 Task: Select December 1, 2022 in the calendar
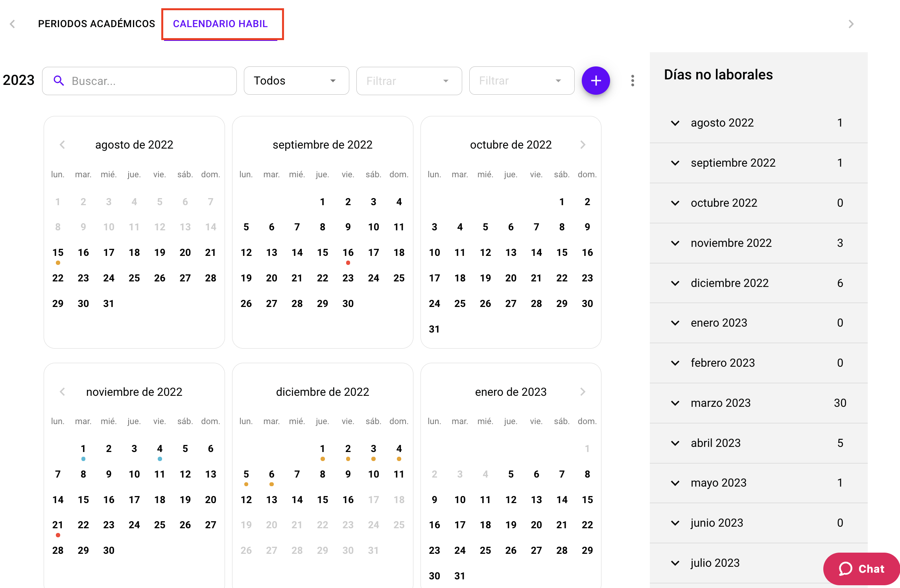pyautogui.click(x=323, y=449)
